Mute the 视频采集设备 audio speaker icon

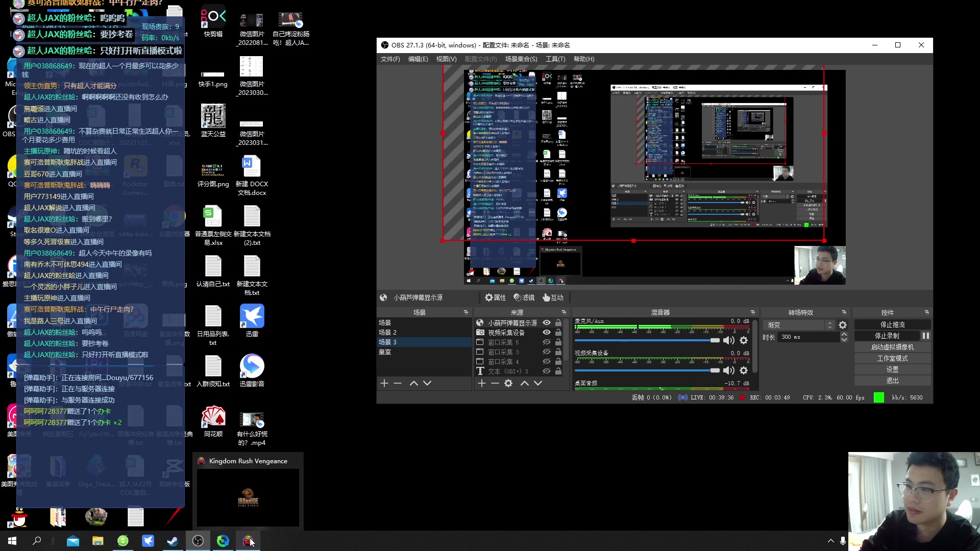(x=729, y=370)
